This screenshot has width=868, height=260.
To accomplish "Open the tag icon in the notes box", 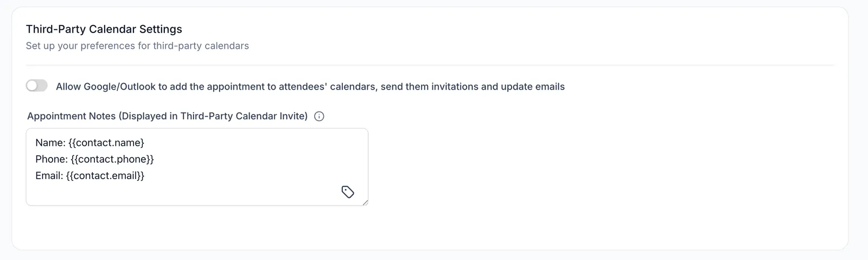I will [x=348, y=192].
